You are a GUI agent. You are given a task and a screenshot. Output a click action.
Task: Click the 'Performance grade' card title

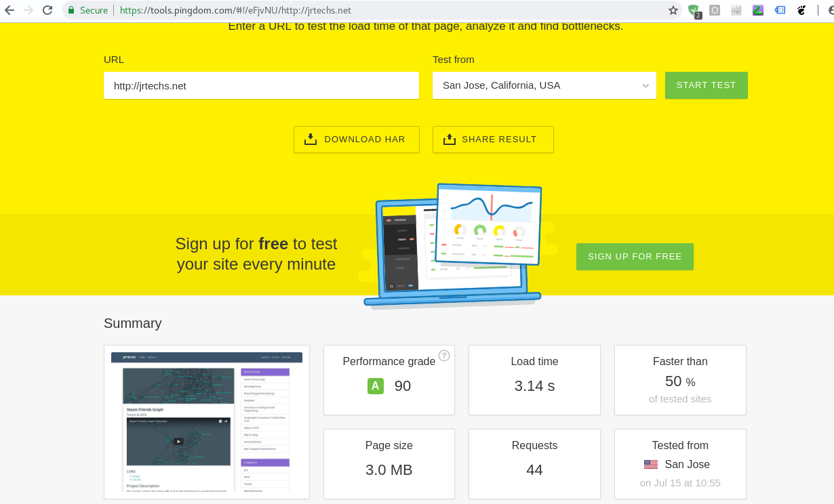click(389, 362)
